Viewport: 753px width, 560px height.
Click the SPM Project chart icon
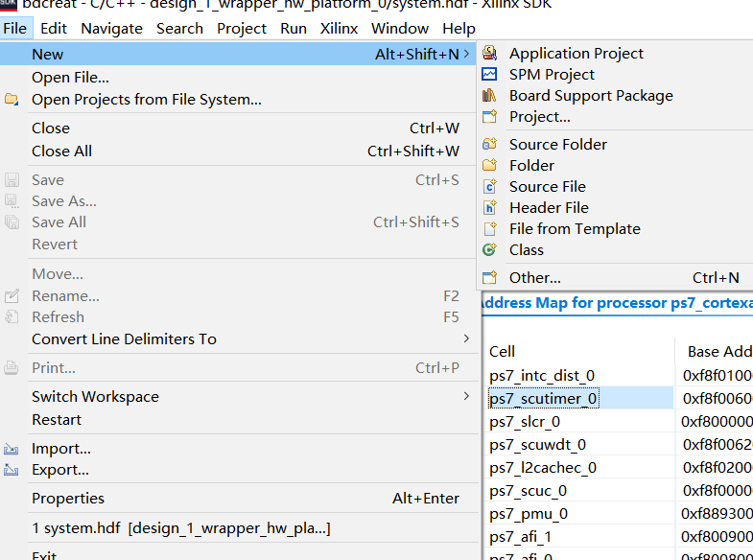click(x=489, y=74)
